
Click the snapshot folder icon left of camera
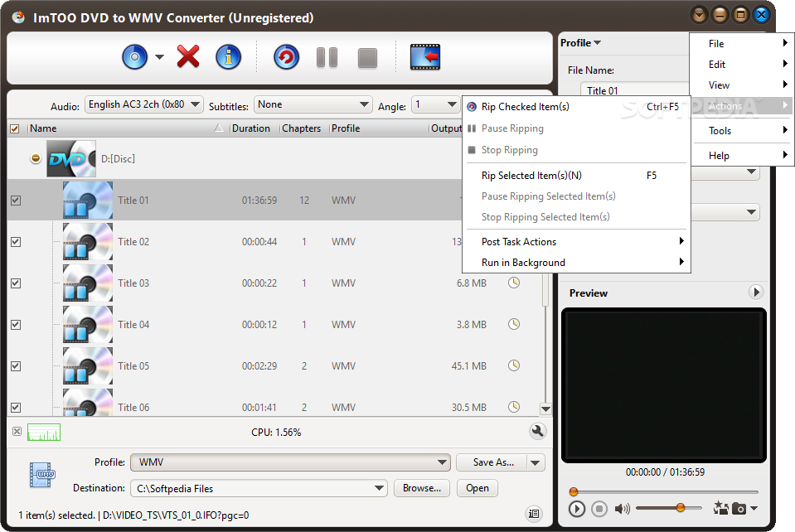pos(721,508)
